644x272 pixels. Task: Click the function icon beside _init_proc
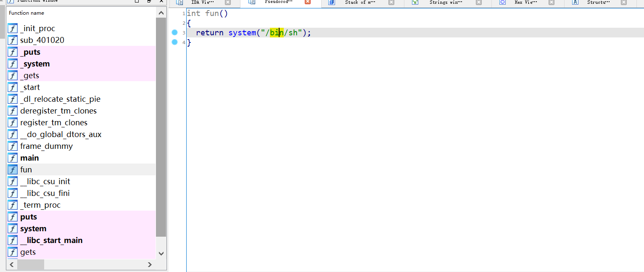(13, 28)
